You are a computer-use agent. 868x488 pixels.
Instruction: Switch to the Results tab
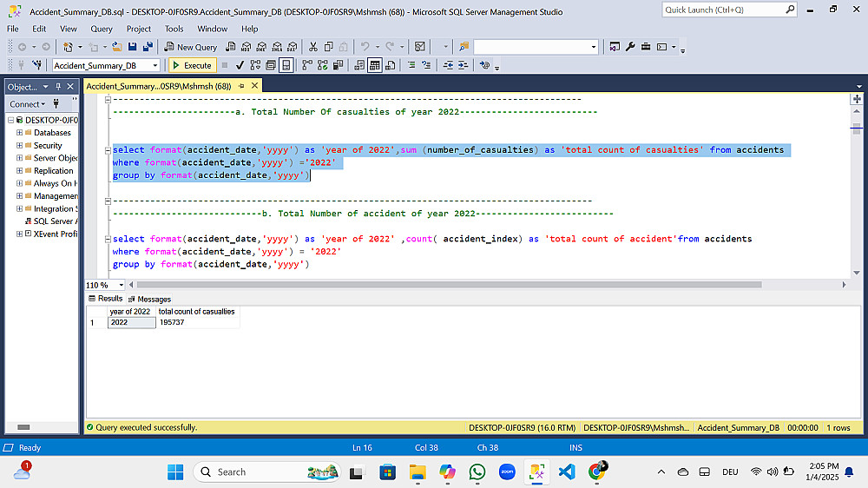[106, 299]
